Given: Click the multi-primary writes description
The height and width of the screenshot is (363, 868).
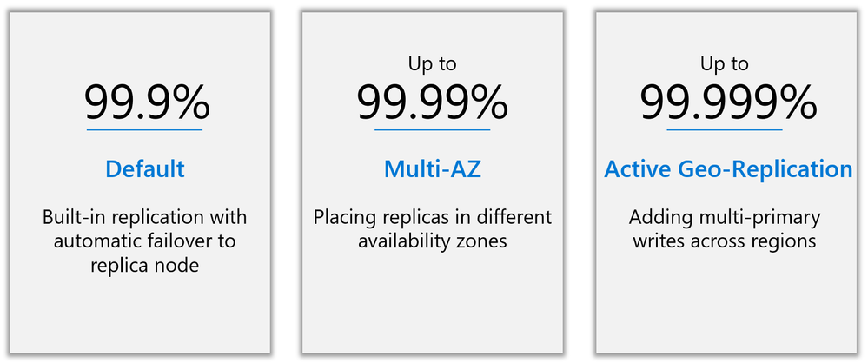Looking at the screenshot, I should [x=725, y=229].
